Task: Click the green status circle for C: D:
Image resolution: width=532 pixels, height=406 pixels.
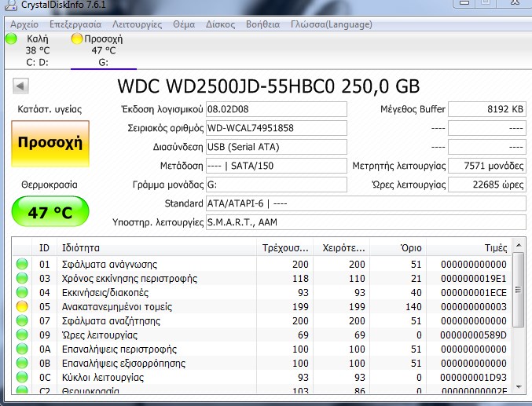Action: pyautogui.click(x=11, y=38)
